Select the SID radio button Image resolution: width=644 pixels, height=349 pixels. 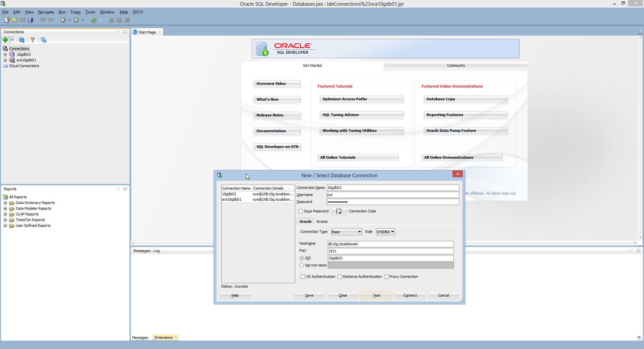click(x=302, y=258)
